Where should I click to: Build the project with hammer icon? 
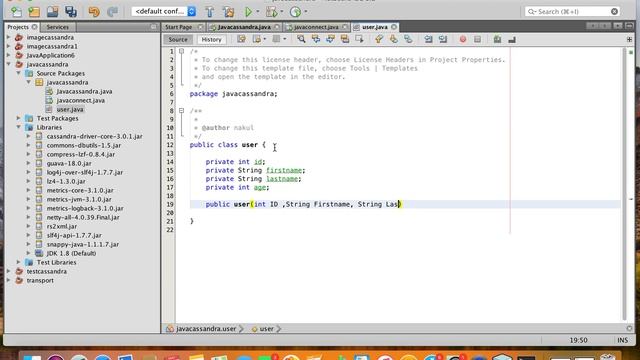click(x=210, y=12)
